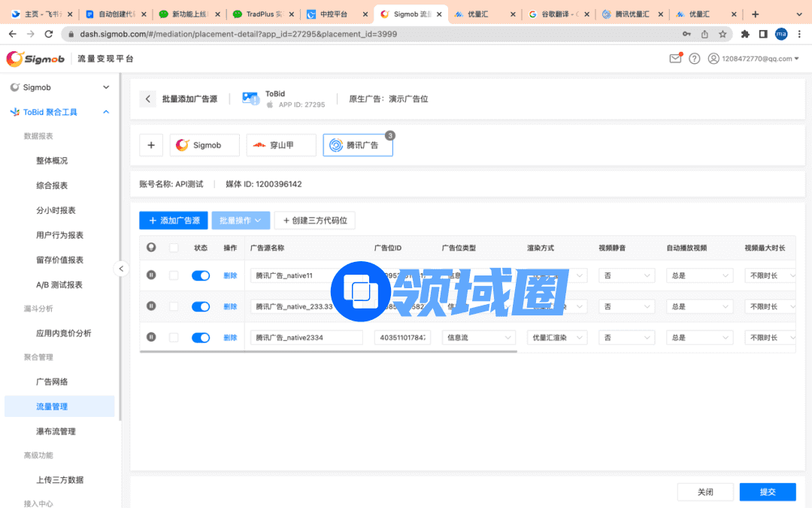Viewport: 812px width, 508px height.
Task: Click the pause icon in 腾讯广告_native11 row
Action: [151, 275]
